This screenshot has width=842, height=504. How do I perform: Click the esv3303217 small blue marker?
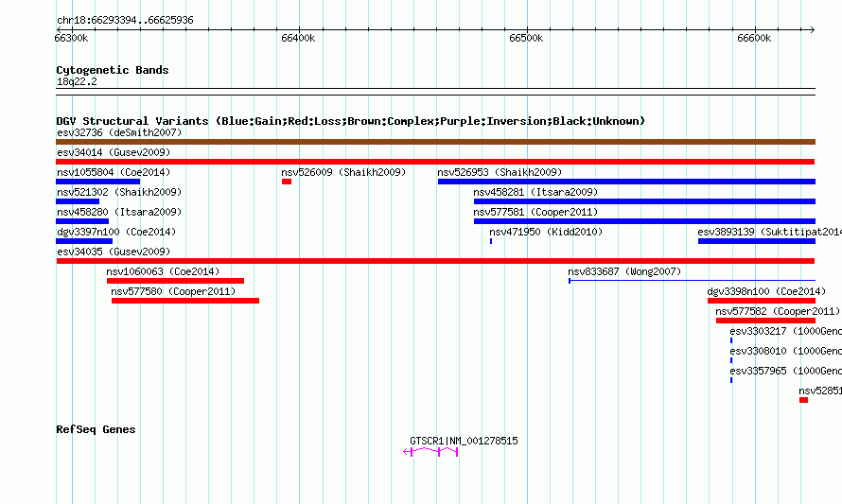[x=731, y=340]
